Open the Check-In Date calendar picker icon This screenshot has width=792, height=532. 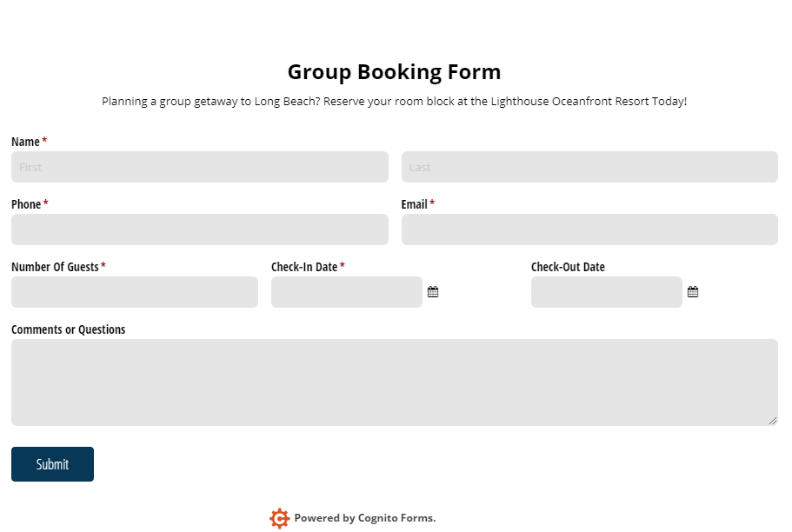click(433, 292)
